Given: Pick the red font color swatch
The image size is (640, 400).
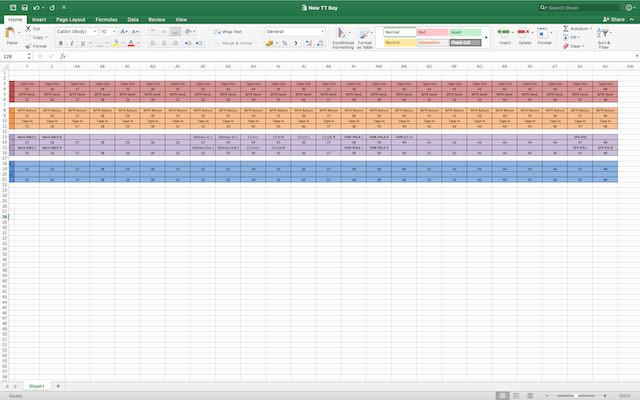Looking at the screenshot, I should click(132, 44).
